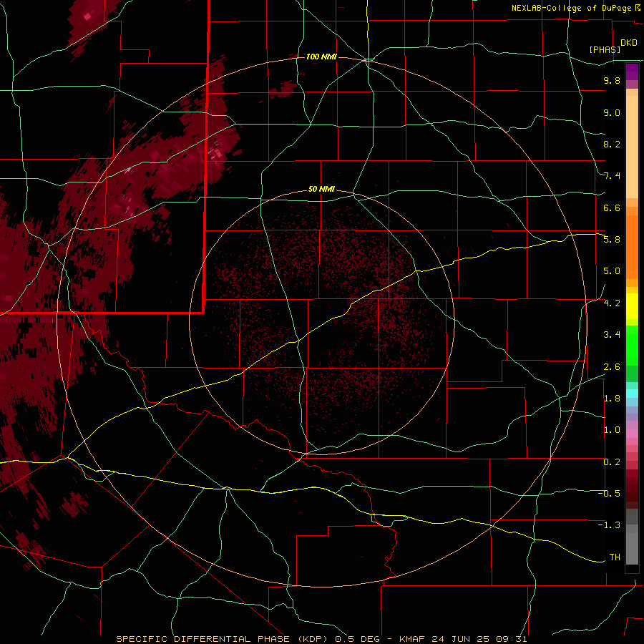Click the 0.2 legend value
The height and width of the screenshot is (644, 644).
pos(612,462)
